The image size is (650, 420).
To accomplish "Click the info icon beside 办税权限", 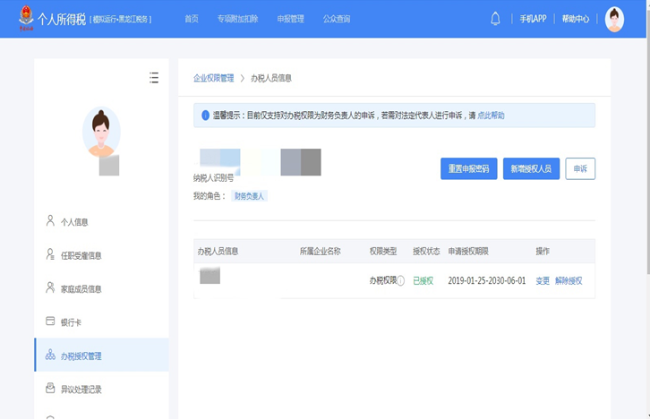I will 401,281.
